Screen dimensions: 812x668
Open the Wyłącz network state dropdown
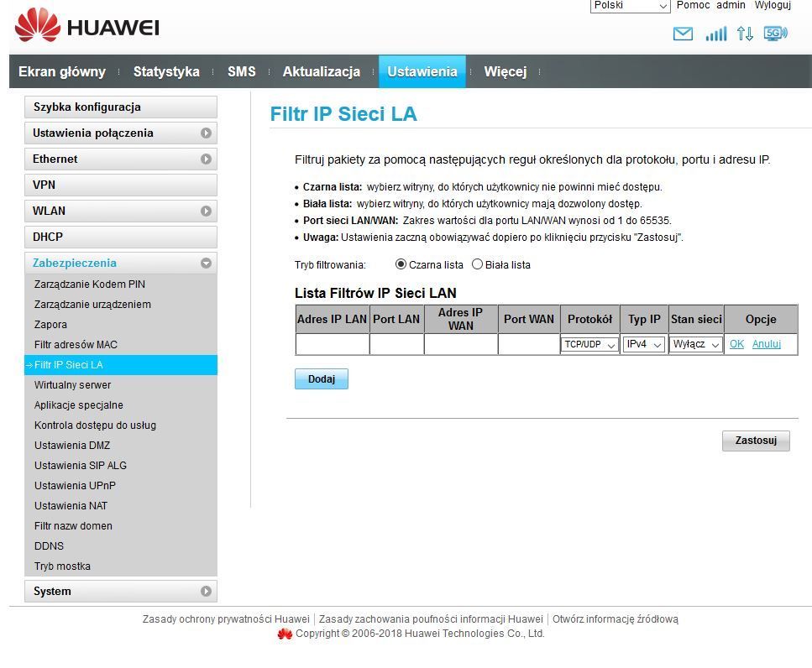(x=696, y=344)
